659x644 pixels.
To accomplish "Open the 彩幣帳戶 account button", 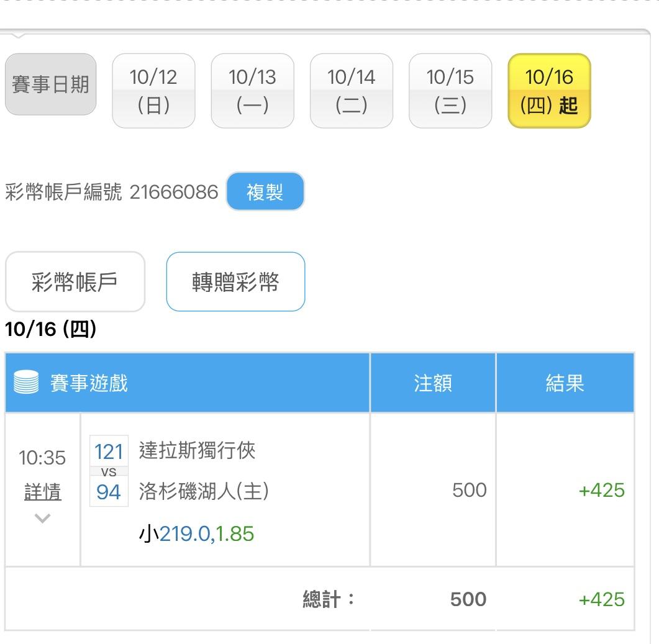I will coord(75,282).
